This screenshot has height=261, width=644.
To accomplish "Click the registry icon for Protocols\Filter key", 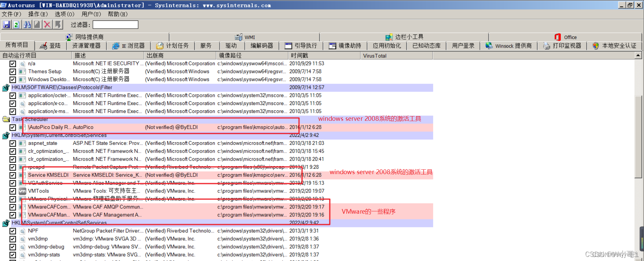I will 6,88.
